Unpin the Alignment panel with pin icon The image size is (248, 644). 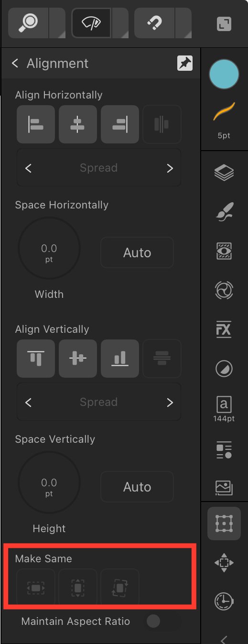(x=185, y=64)
